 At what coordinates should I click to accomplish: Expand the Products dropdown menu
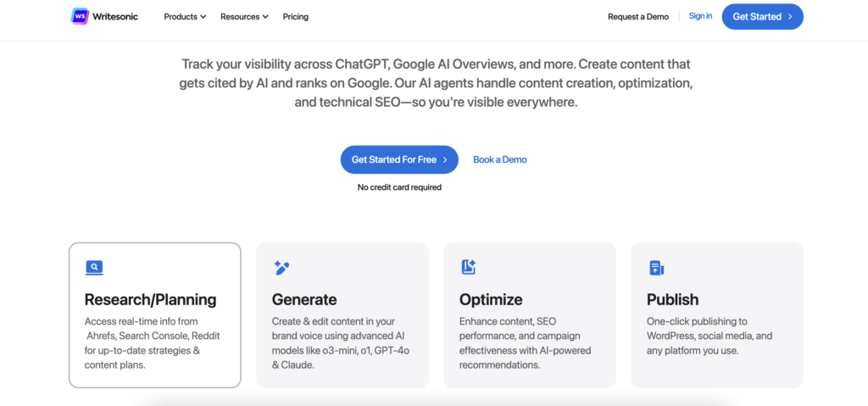point(185,17)
